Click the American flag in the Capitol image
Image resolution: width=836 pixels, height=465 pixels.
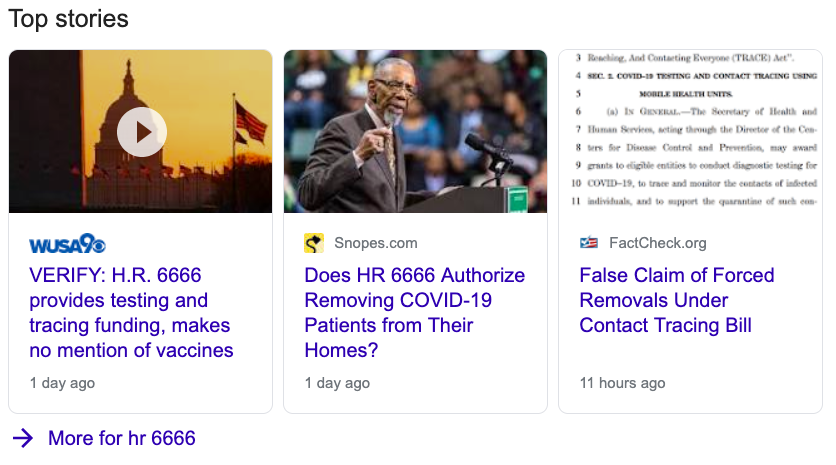click(x=250, y=122)
